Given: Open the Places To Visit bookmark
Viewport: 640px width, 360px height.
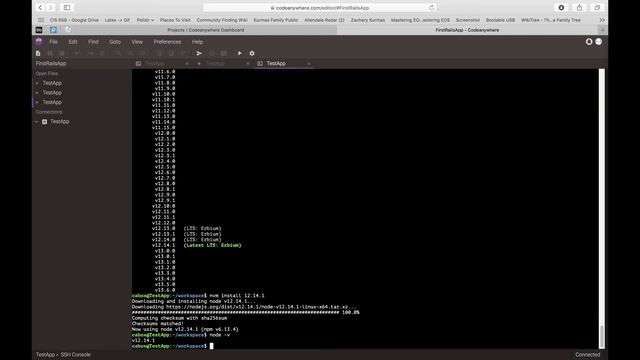Looking at the screenshot, I should (x=175, y=20).
